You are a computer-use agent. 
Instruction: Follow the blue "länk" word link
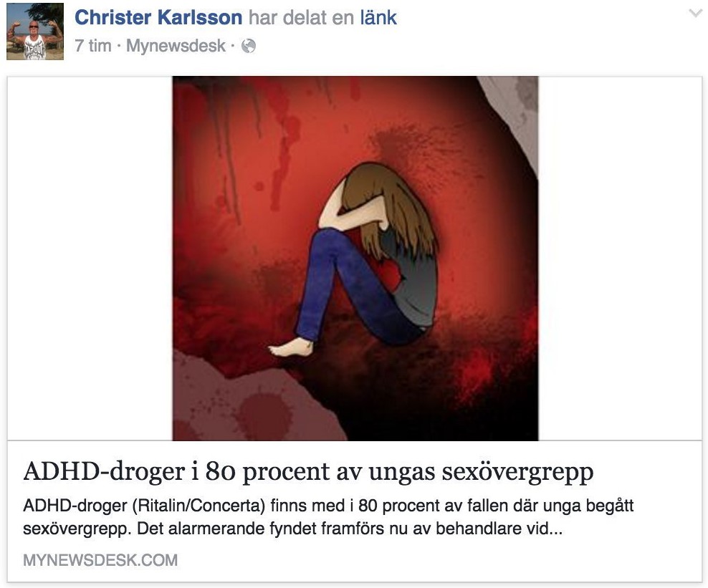tap(378, 18)
